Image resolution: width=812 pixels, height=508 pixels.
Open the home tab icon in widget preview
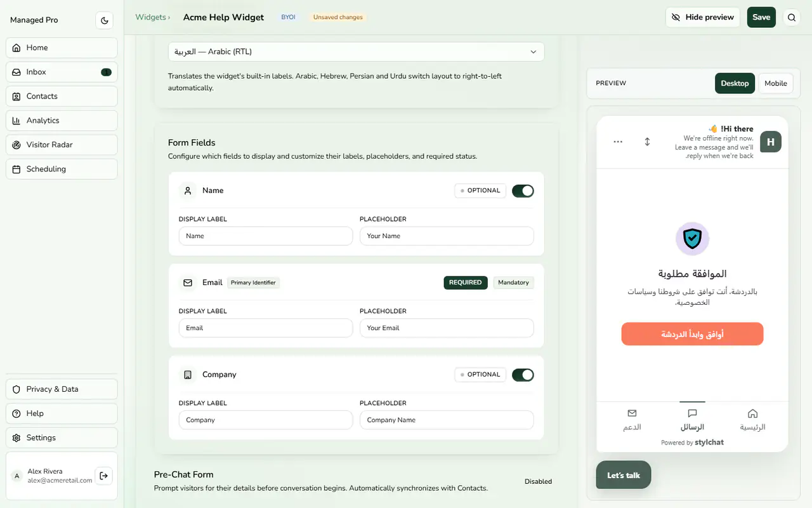(752, 413)
